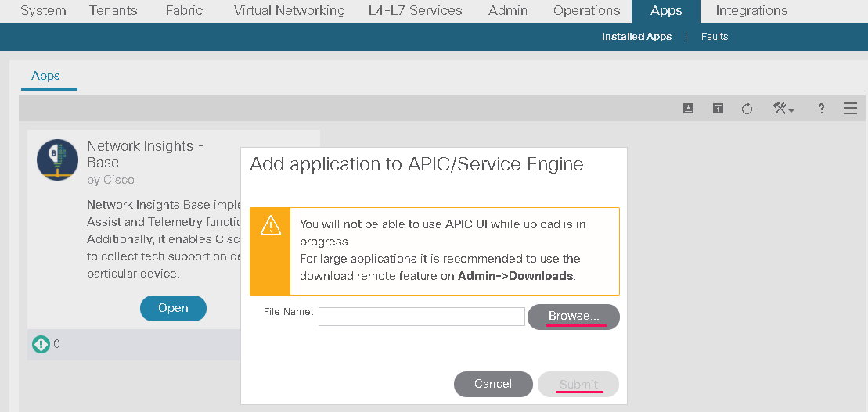
Task: Open the Operations menu
Action: coord(587,10)
